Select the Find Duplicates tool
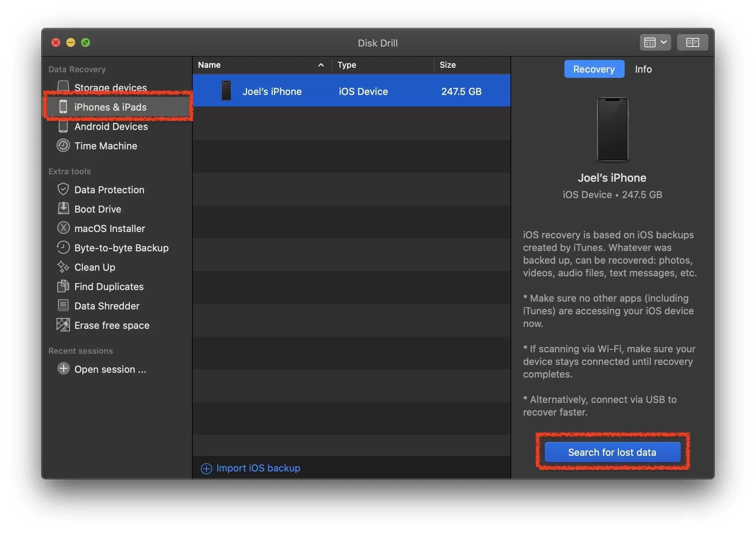 [109, 286]
